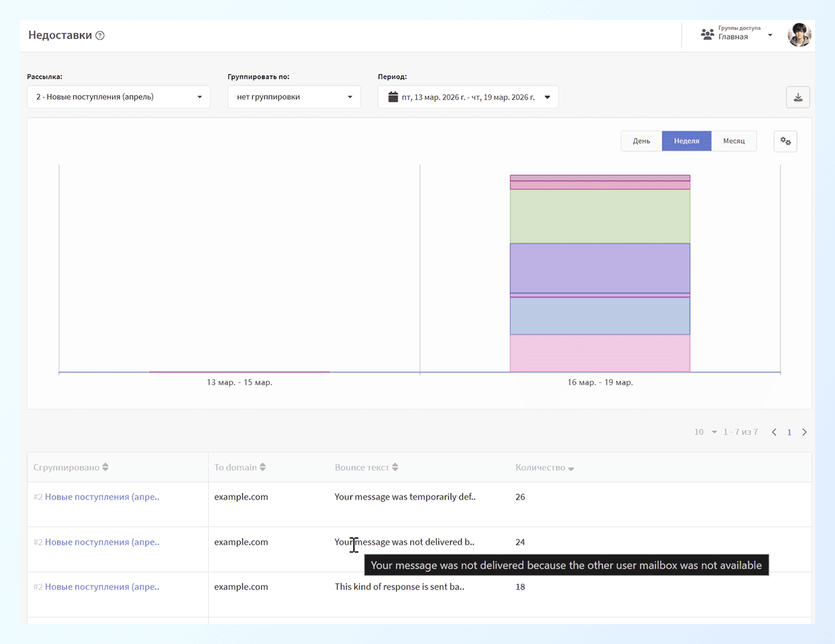Click the user avatar picture
The image size is (835, 644).
[799, 35]
